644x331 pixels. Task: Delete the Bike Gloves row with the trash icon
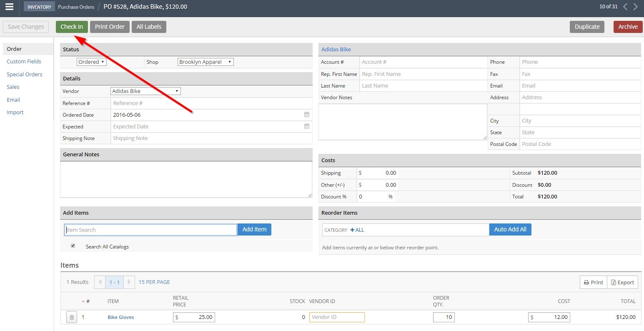pos(72,317)
